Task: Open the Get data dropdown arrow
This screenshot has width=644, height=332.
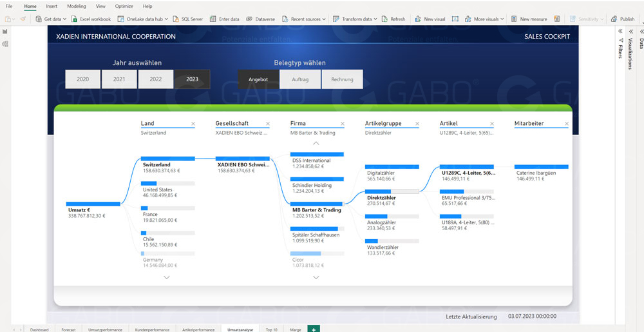Action: (x=65, y=19)
